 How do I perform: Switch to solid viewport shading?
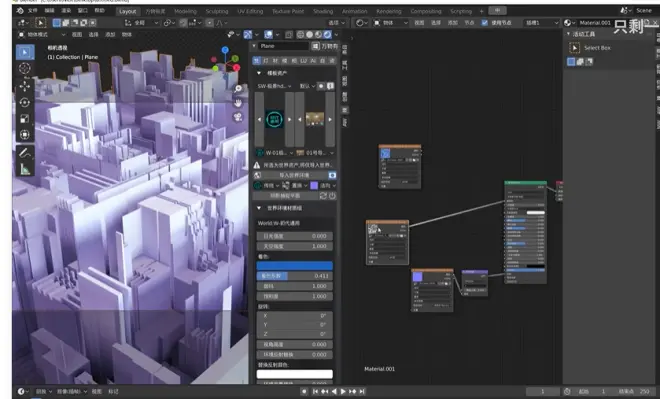[x=309, y=35]
